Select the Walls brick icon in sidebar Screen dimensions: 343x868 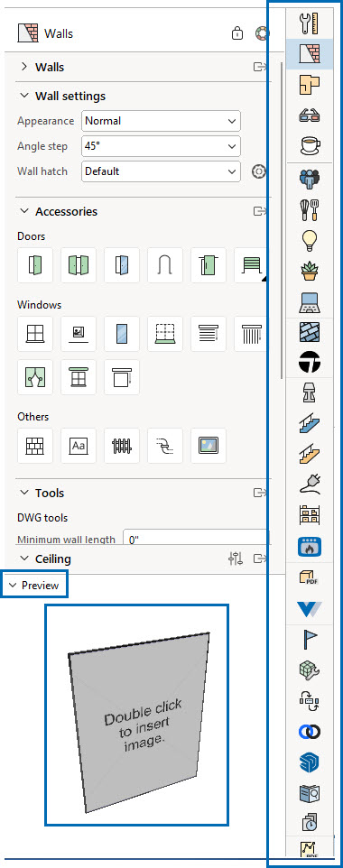click(x=310, y=54)
